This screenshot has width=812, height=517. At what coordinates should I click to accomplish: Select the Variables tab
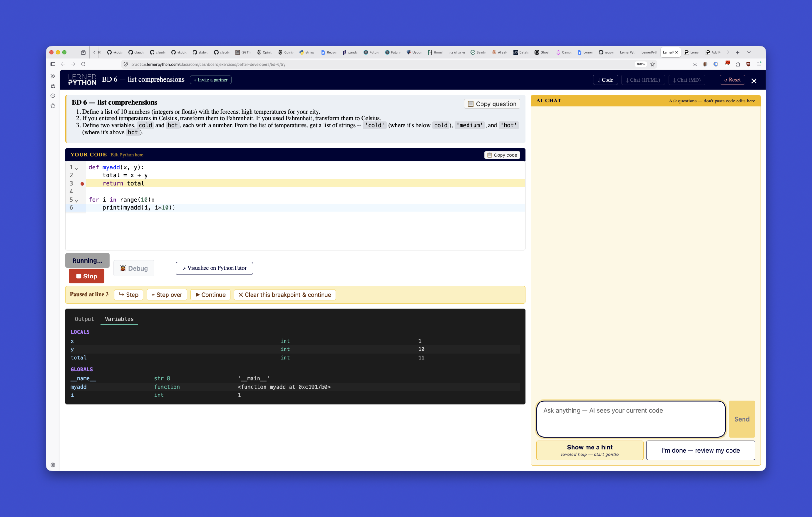pyautogui.click(x=119, y=319)
